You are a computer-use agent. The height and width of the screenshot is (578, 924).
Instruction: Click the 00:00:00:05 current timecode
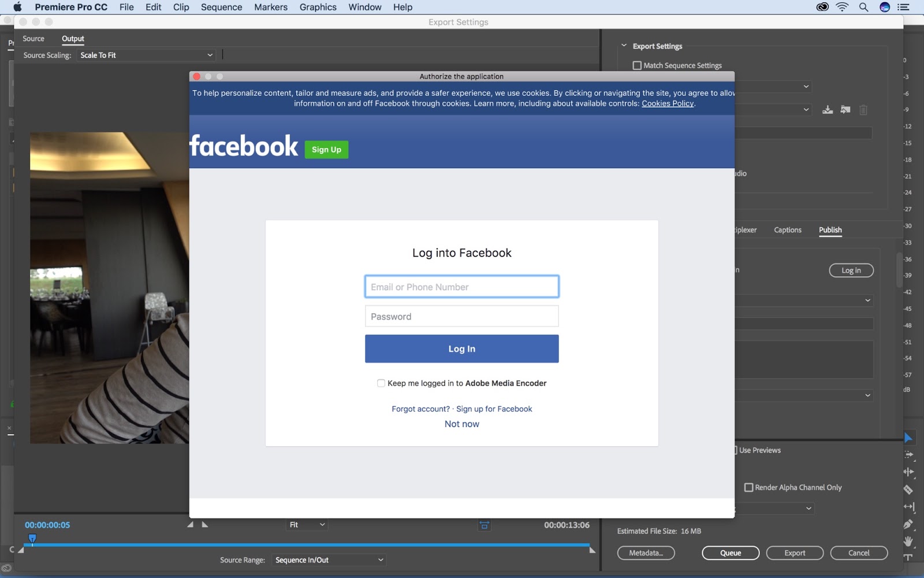(47, 525)
